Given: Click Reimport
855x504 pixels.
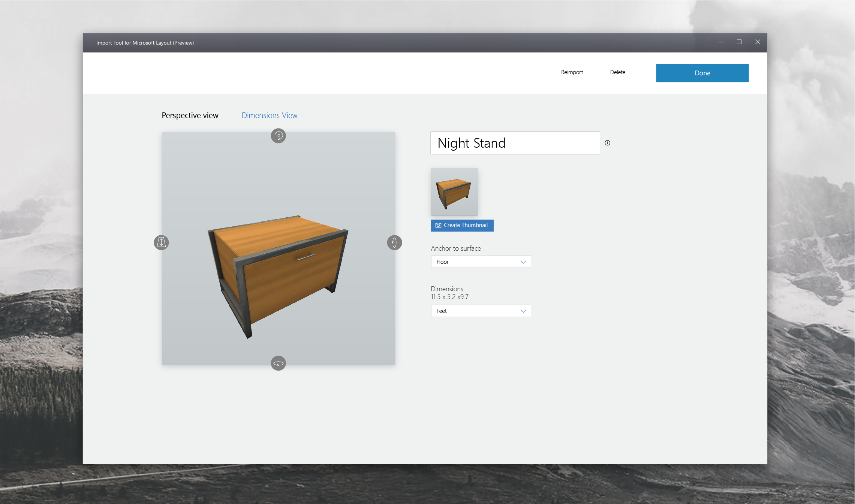Looking at the screenshot, I should pyautogui.click(x=572, y=72).
